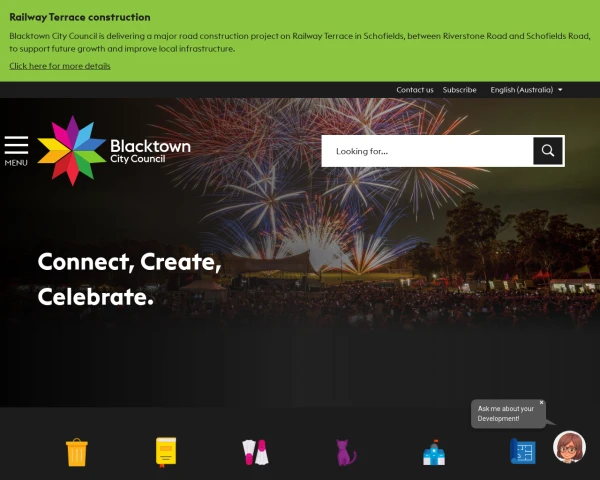Open the Contact us link

415,90
